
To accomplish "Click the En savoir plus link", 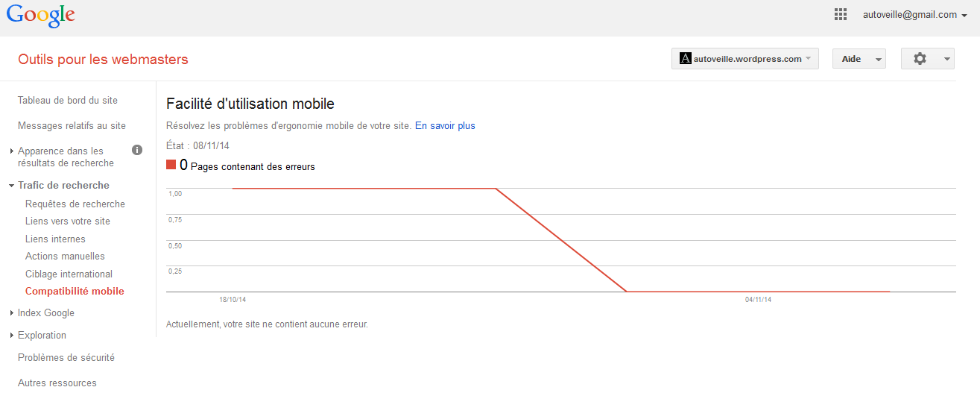I will click(445, 126).
